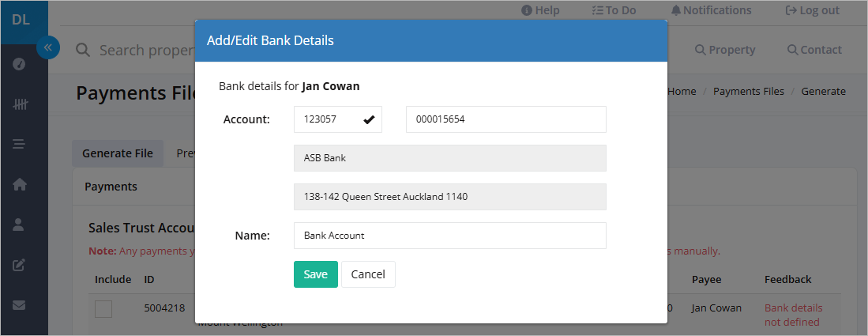Viewport: 868px width, 336px height.
Task: Open the list lines icon in sidebar
Action: (20, 145)
